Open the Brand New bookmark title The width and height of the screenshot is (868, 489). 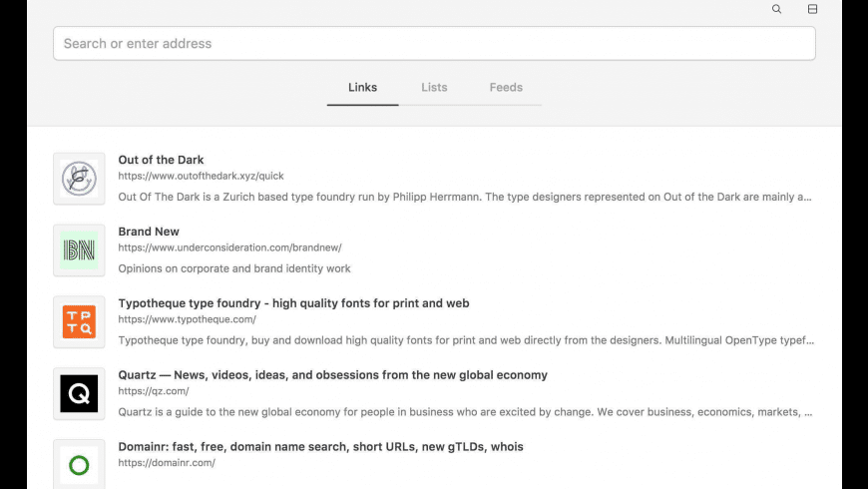point(149,232)
